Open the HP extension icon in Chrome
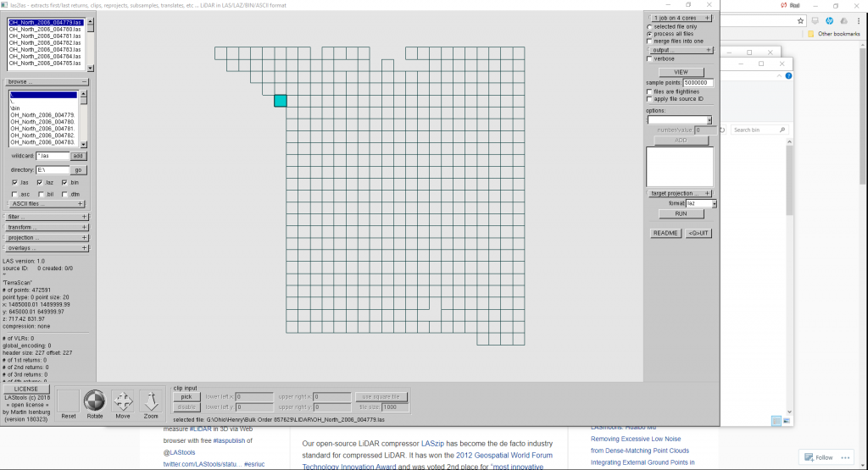 829,21
